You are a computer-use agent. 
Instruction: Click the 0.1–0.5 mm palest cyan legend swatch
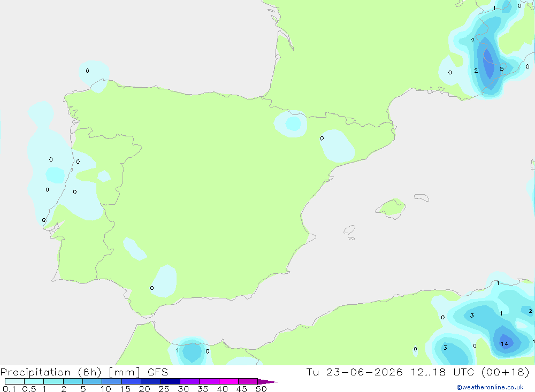click(x=14, y=381)
